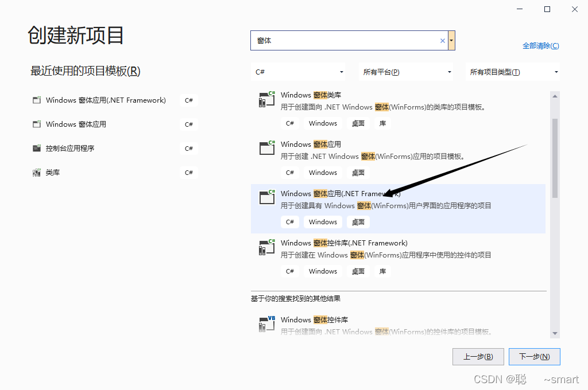Click the 下一步 button
The height and width of the screenshot is (390, 588).
click(535, 357)
